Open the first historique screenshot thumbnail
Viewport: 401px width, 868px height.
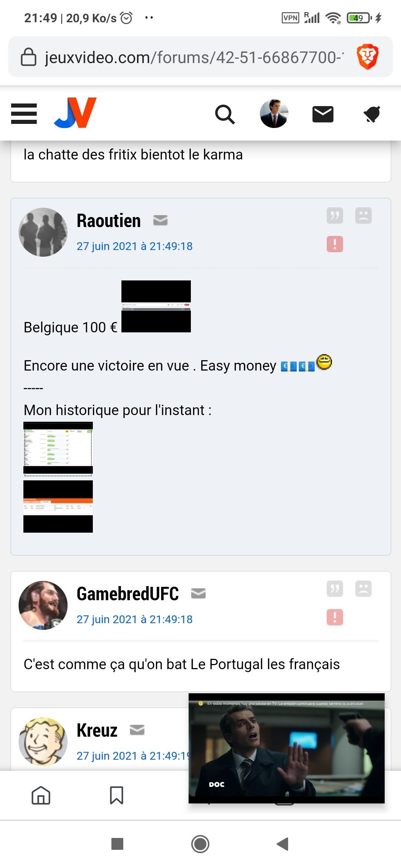(58, 448)
